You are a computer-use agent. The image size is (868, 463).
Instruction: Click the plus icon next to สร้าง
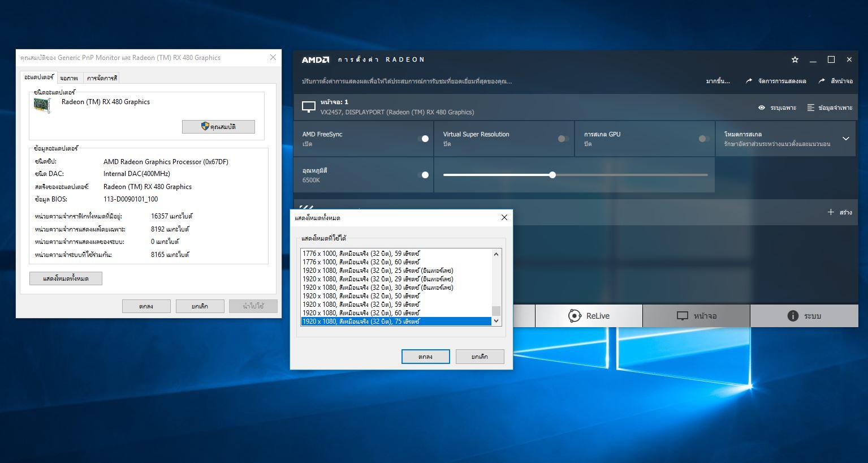831,212
